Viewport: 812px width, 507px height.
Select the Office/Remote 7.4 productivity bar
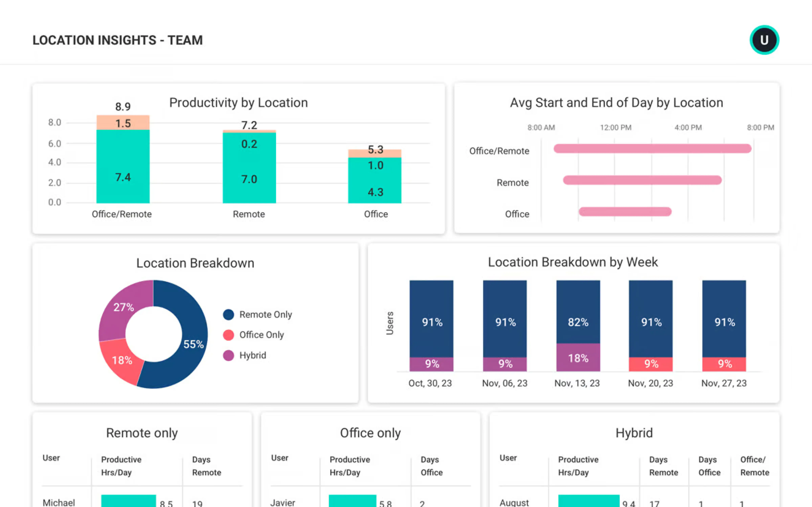coord(123,166)
